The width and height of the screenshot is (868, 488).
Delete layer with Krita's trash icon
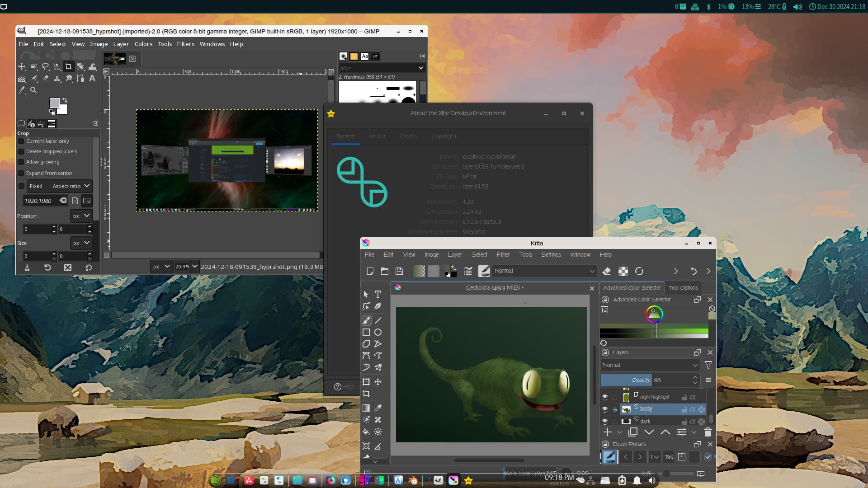point(708,432)
